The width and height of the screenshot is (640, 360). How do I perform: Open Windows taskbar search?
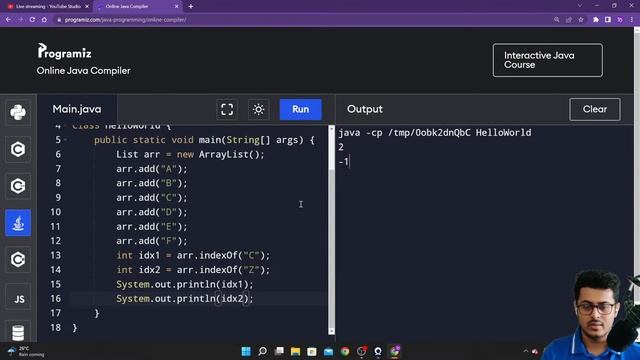click(263, 351)
